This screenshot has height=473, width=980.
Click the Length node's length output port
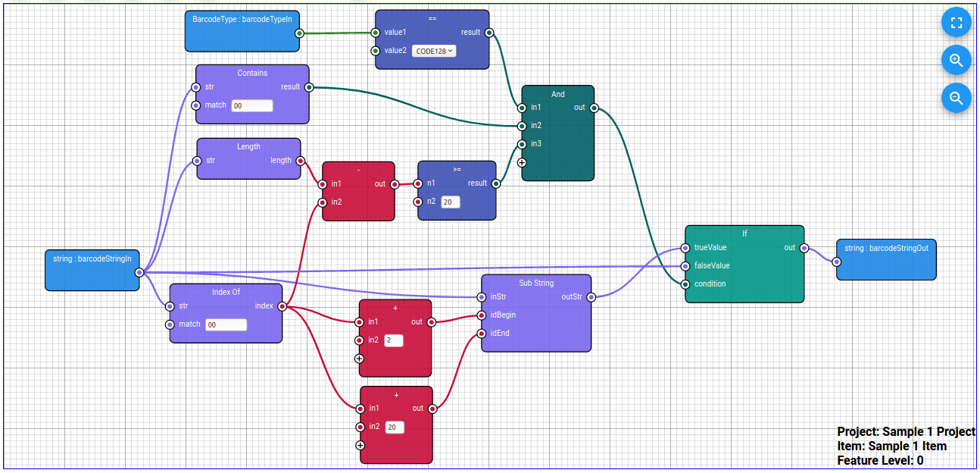pos(301,161)
